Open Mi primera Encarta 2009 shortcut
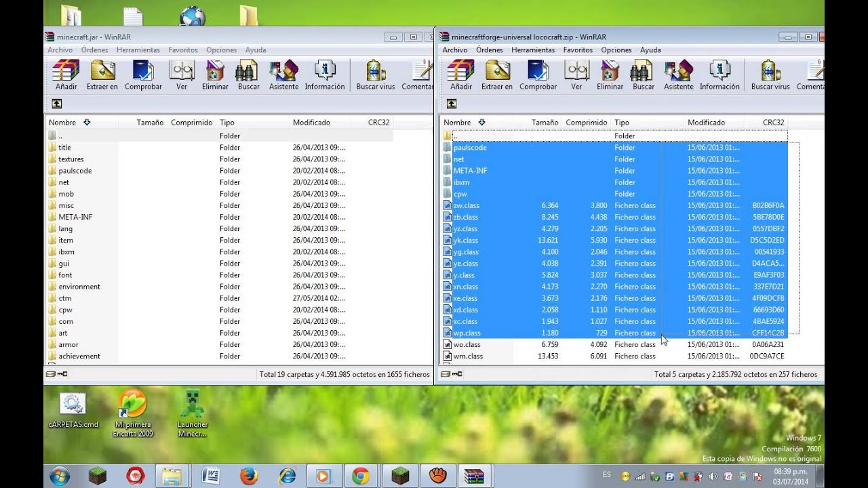The width and height of the screenshot is (868, 488). [x=134, y=413]
